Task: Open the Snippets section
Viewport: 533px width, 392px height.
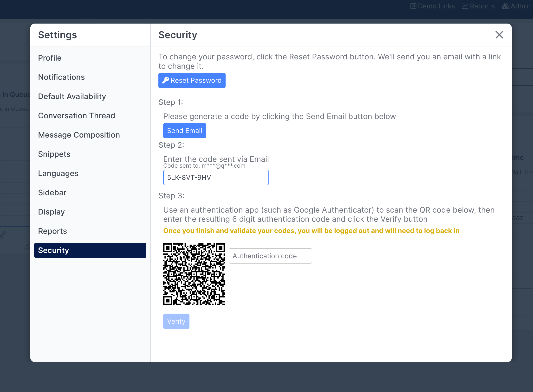Action: tap(54, 154)
